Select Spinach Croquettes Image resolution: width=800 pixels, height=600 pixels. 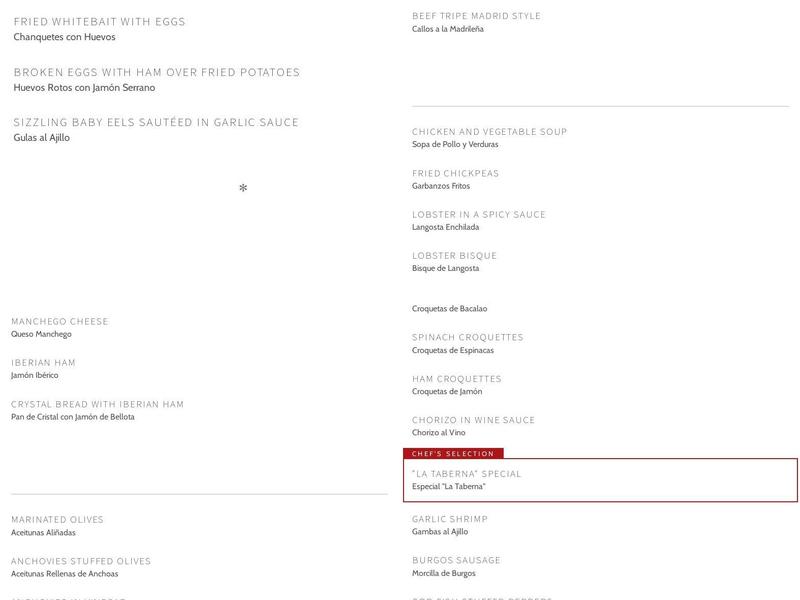(x=468, y=338)
